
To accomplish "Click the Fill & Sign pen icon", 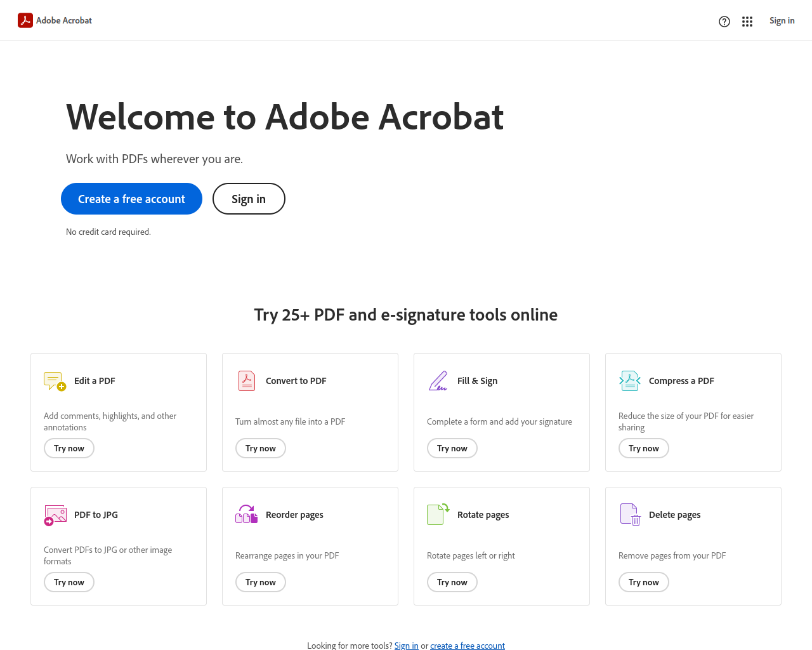I will tap(438, 381).
